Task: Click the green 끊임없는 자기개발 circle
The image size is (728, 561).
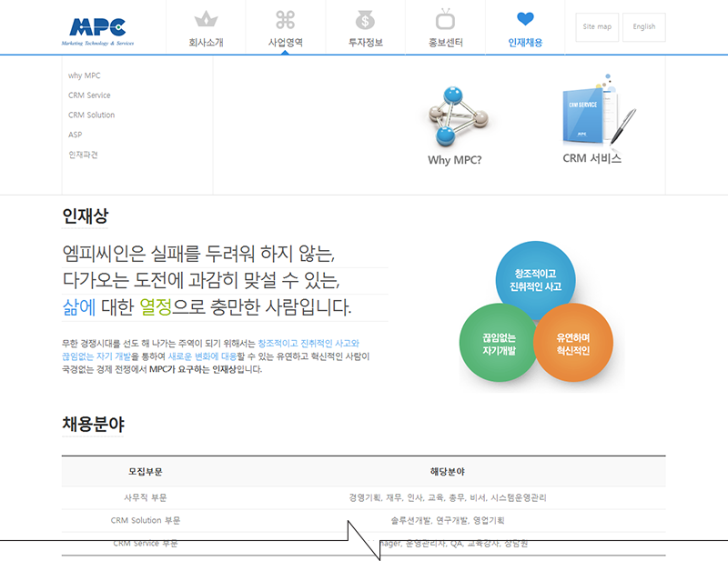Action: (498, 343)
